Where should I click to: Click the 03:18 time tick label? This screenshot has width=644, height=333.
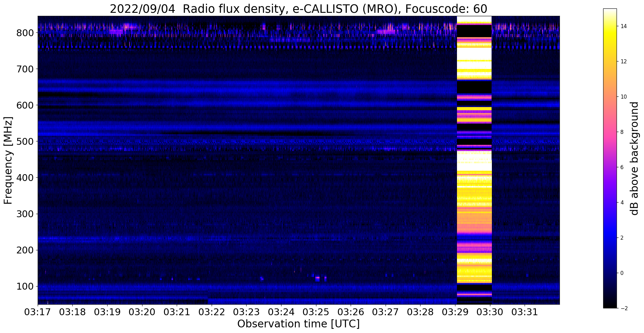tap(73, 312)
